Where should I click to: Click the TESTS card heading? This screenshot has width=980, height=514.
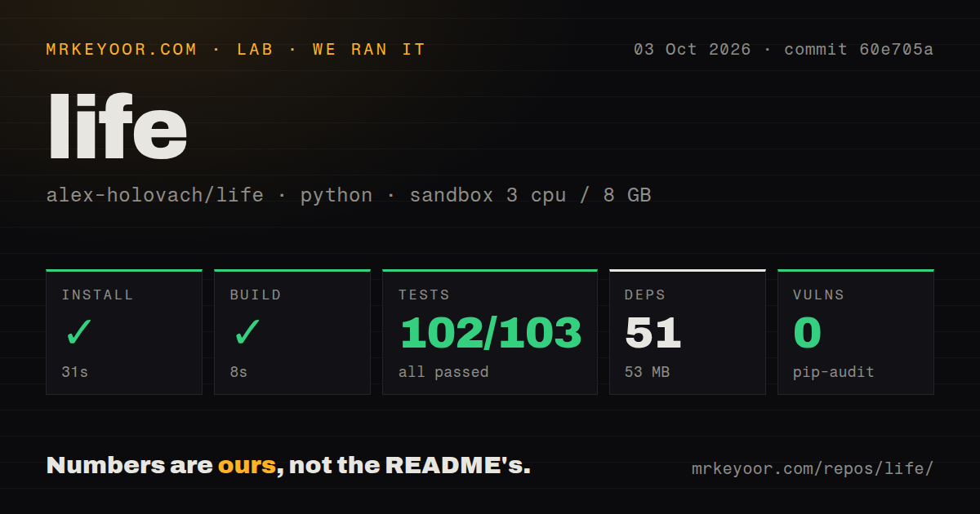(x=424, y=295)
